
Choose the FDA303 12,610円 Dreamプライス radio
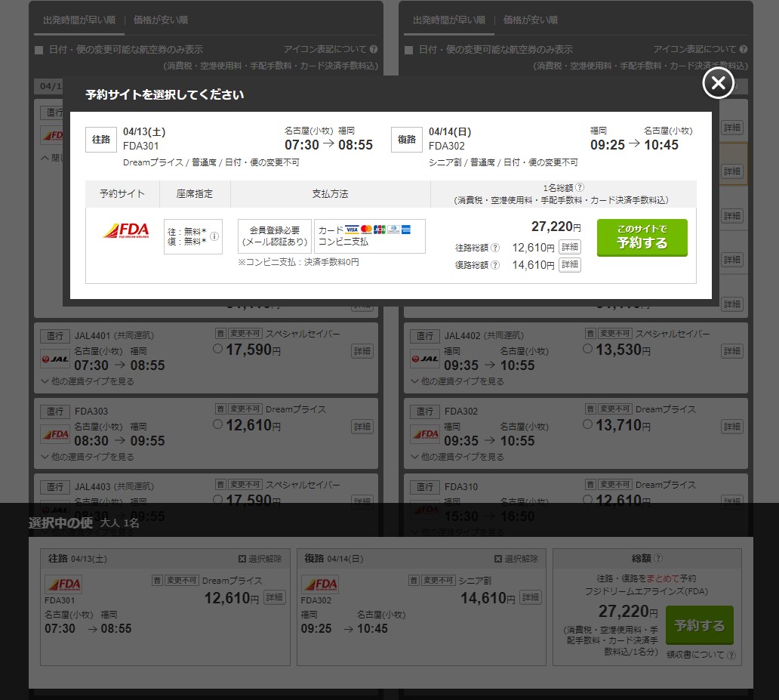pyautogui.click(x=218, y=424)
